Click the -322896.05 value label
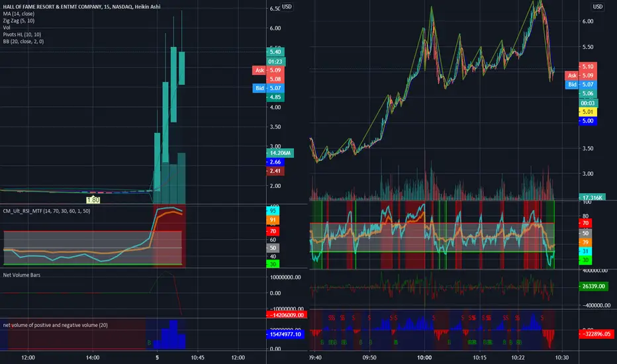The height and width of the screenshot is (364, 617). 596,334
